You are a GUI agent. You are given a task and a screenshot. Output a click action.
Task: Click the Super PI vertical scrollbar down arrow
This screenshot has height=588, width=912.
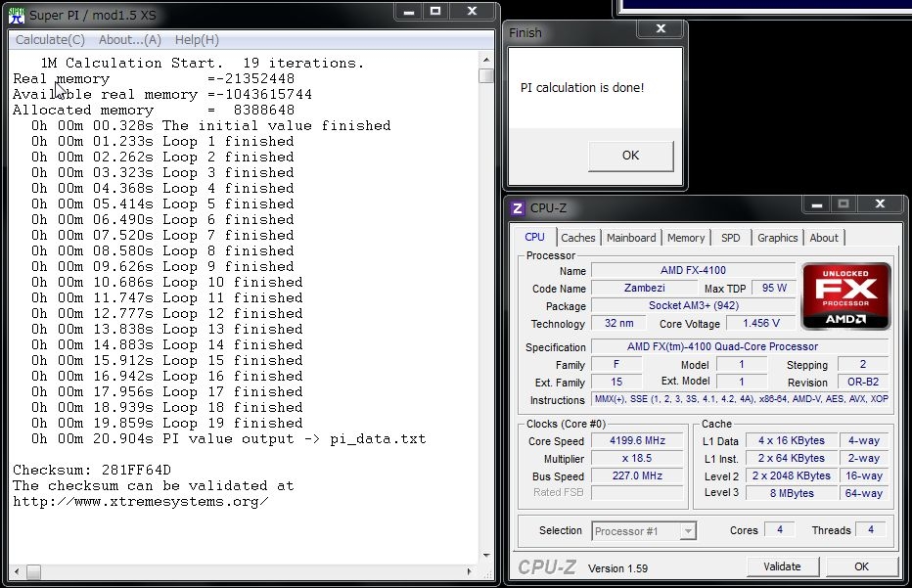(486, 556)
